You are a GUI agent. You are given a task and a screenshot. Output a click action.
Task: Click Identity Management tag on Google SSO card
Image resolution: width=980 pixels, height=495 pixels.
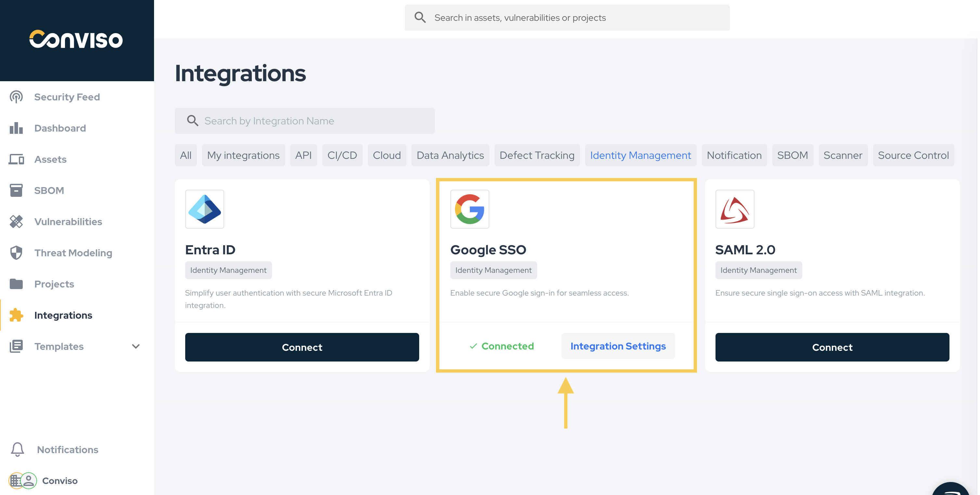point(494,270)
